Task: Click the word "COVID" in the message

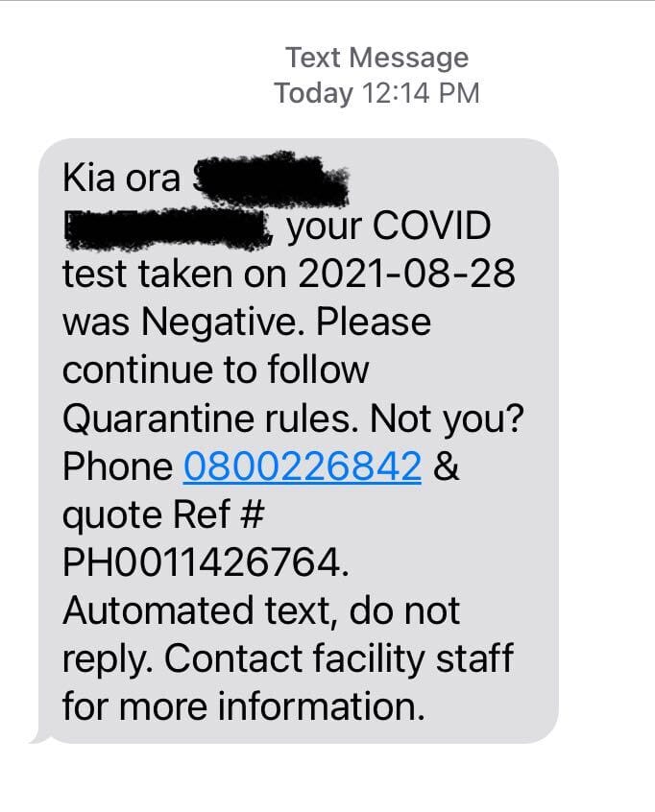Action: (x=431, y=226)
